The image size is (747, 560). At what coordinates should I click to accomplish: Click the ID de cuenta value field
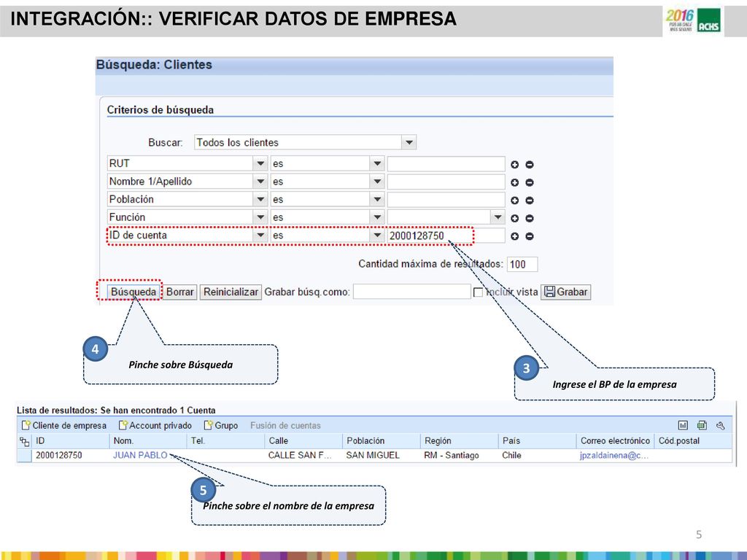(x=446, y=236)
